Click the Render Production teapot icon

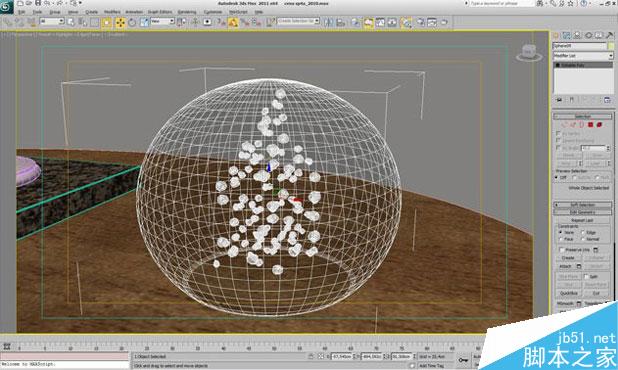click(444, 22)
